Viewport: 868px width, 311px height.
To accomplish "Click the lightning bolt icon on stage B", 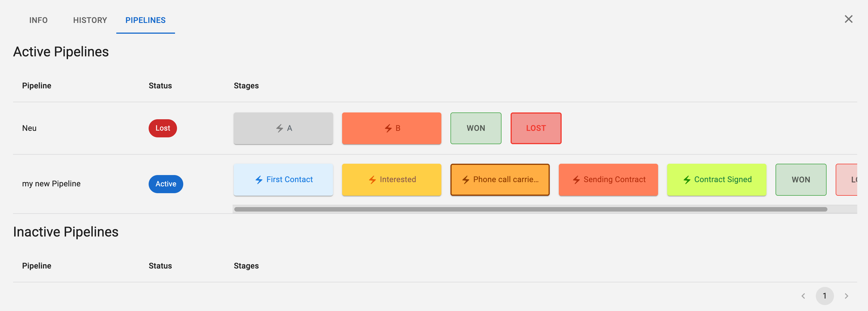I will click(388, 128).
